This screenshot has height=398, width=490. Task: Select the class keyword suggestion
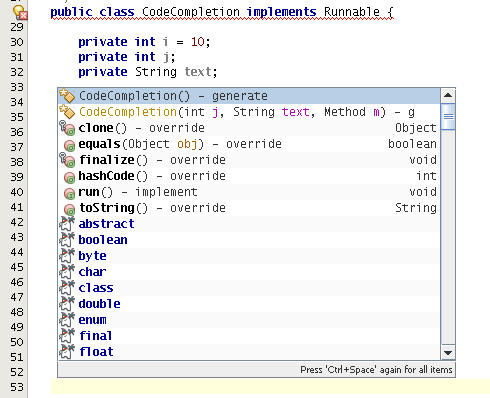click(x=249, y=288)
